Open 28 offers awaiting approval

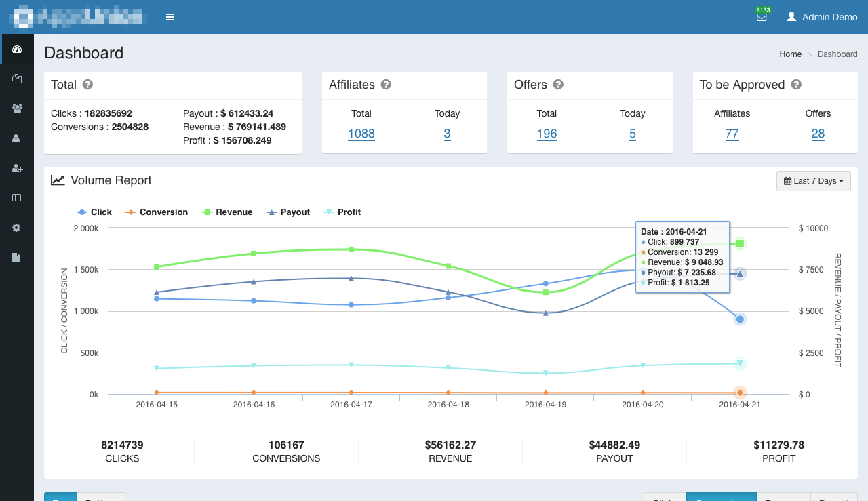tap(818, 134)
